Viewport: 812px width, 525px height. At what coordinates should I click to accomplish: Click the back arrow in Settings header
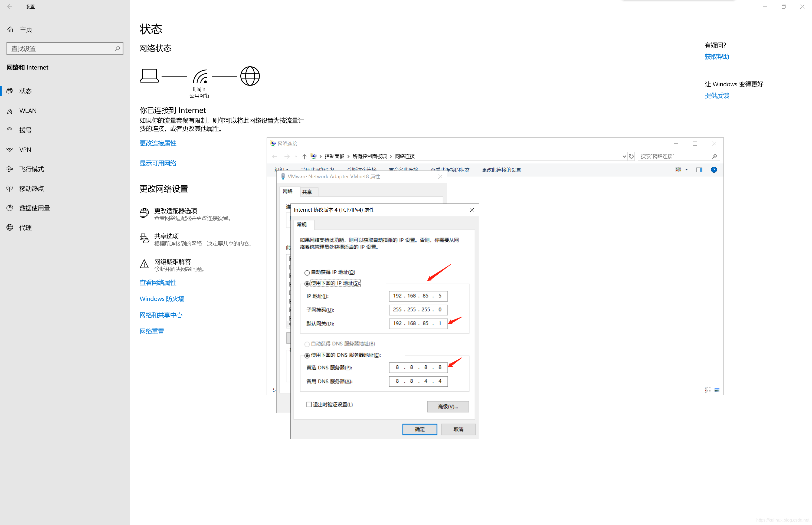point(9,6)
